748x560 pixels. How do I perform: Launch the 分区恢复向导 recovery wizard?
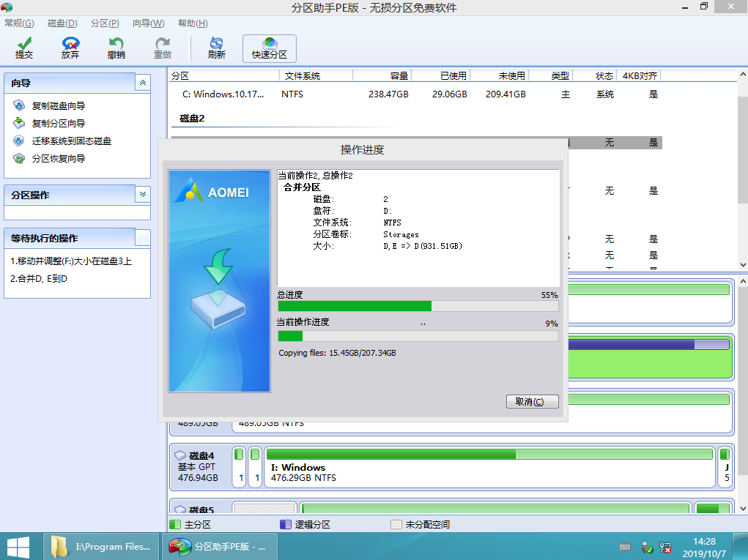tap(58, 159)
